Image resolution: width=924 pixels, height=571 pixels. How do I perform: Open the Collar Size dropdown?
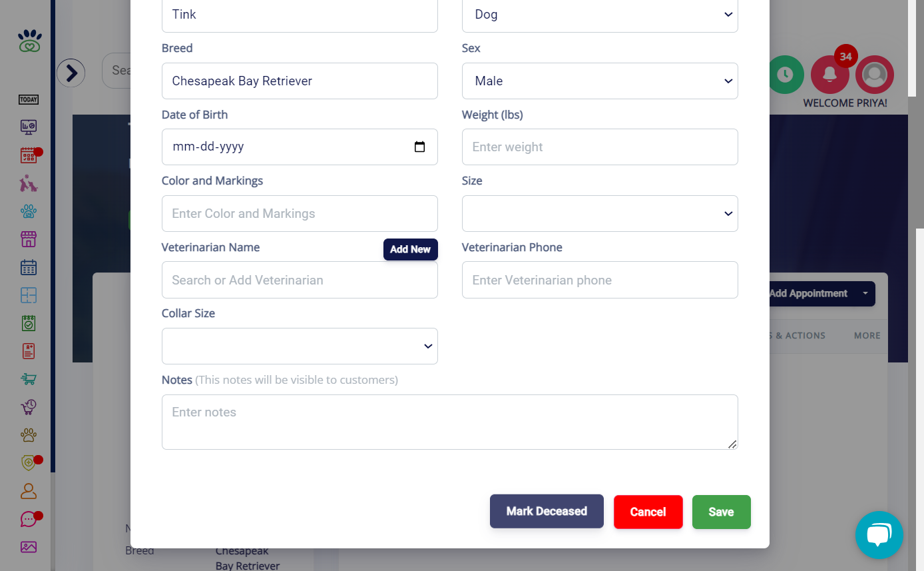pos(300,346)
